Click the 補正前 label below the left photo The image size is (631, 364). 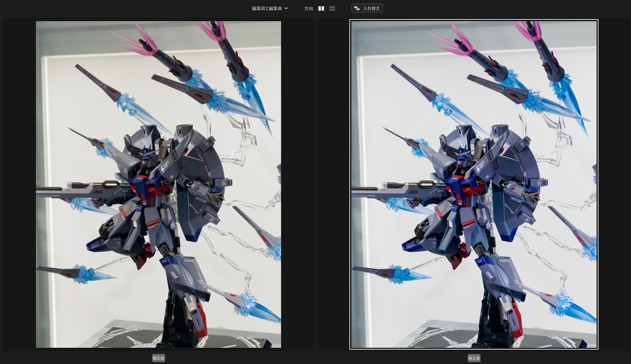point(158,358)
